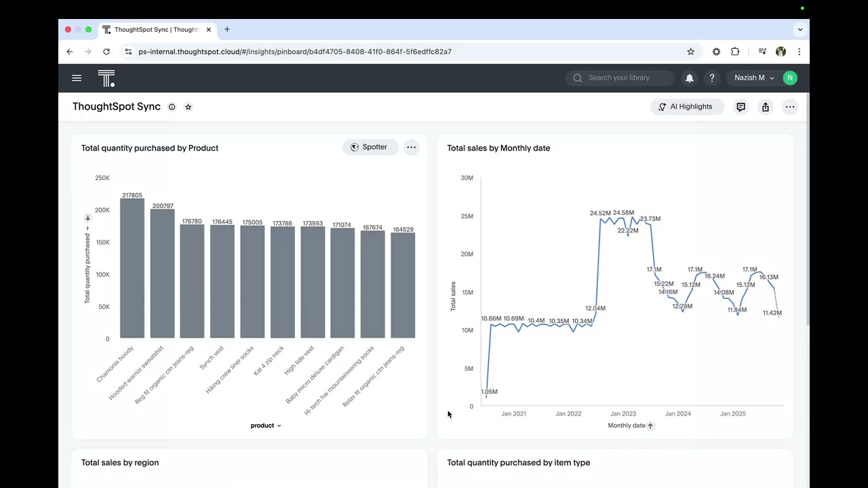Click the 24.58M data point label
868x488 pixels.
click(x=623, y=213)
